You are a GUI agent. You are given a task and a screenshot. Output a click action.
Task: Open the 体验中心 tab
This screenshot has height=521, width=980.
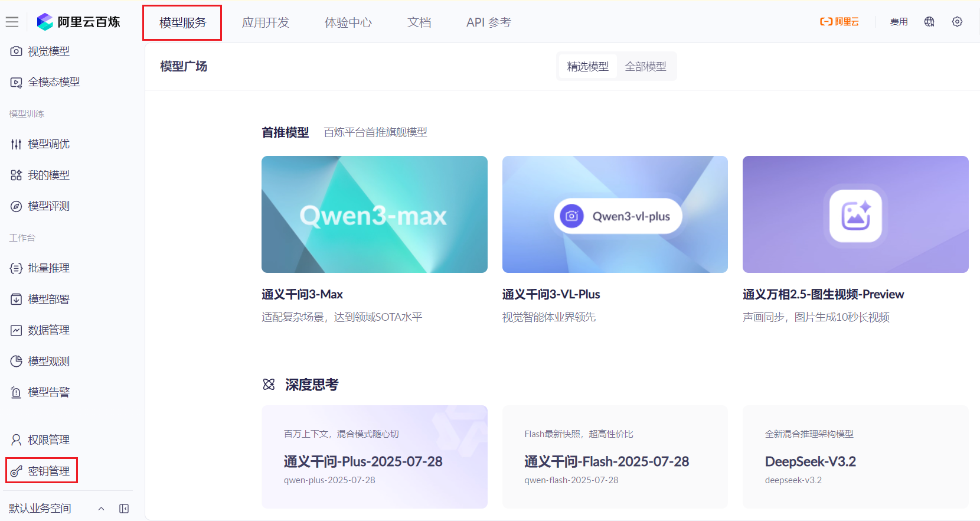pos(348,22)
